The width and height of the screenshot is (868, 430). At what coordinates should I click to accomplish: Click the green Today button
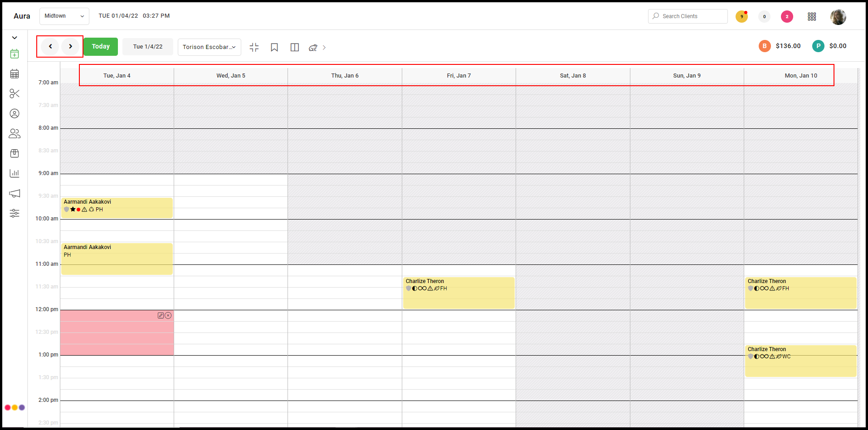coord(101,47)
